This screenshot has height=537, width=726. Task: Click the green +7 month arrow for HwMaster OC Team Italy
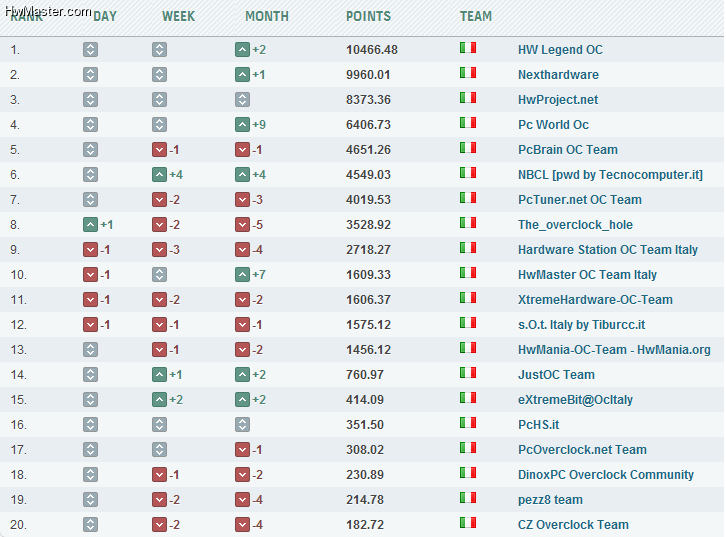242,275
